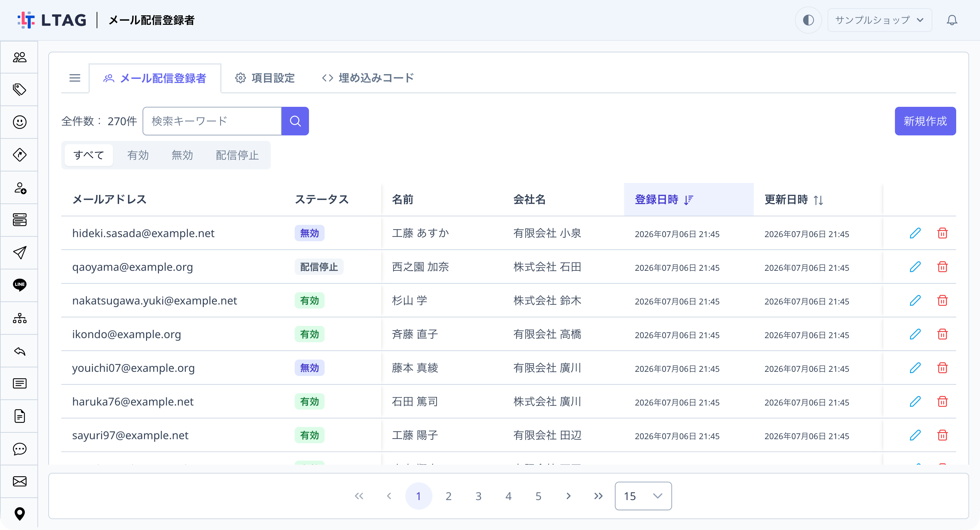The height and width of the screenshot is (530, 980).
Task: Open the envelope mail sidebar icon
Action: click(19, 481)
